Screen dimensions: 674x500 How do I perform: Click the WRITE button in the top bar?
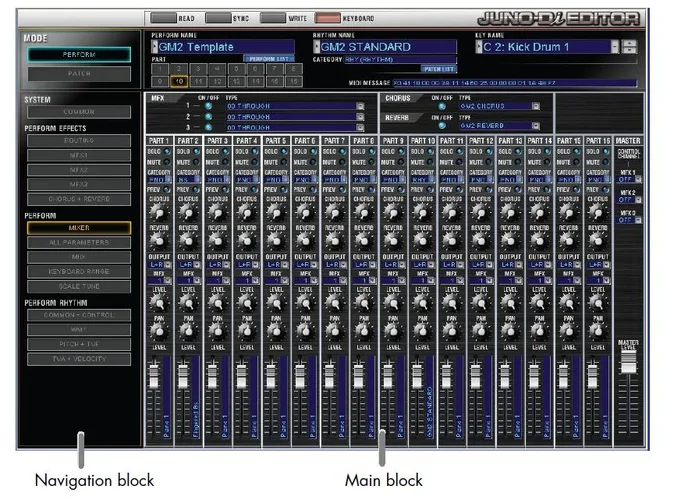coord(273,18)
